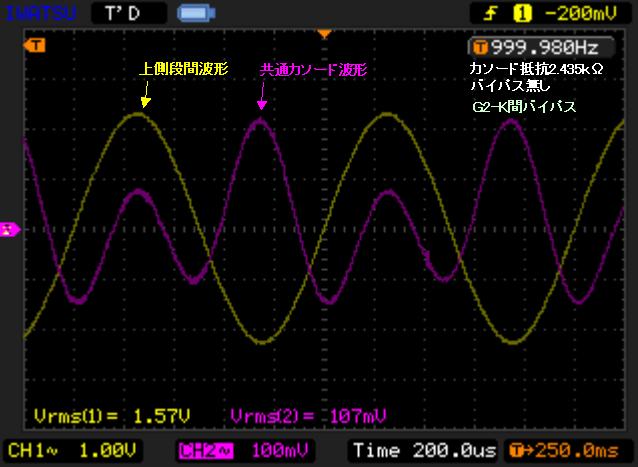
Task: Click the CH1 1.00V scale readout
Action: (x=72, y=451)
